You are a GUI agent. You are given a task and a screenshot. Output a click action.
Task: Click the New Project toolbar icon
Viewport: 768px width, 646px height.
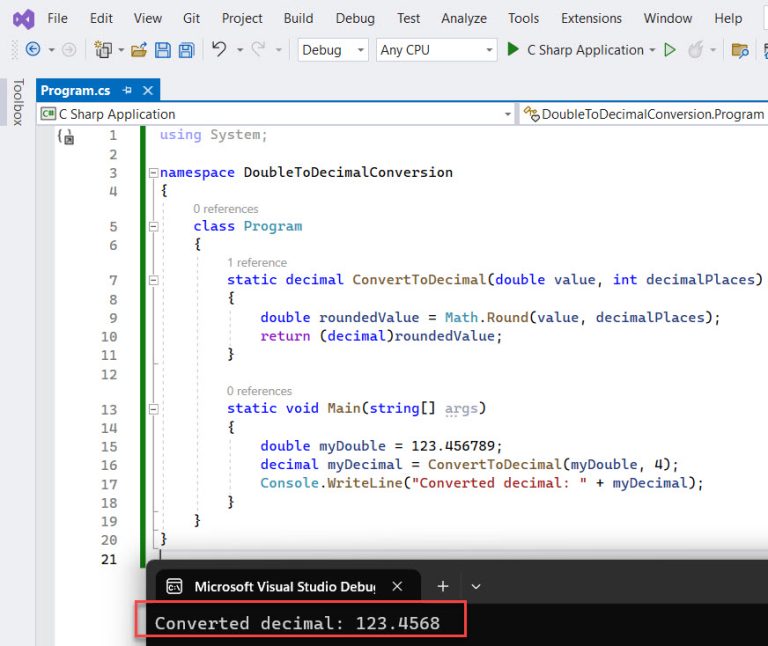(x=103, y=49)
